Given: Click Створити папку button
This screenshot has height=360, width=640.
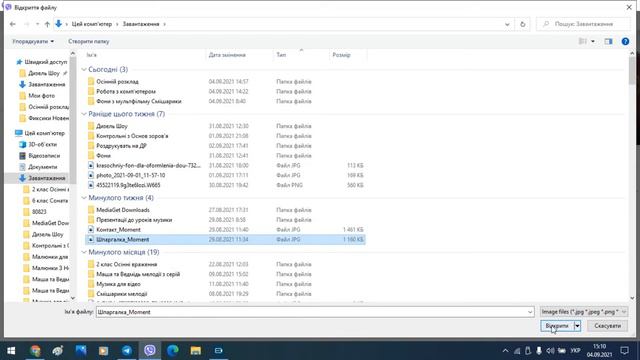Looking at the screenshot, I should 89,41.
